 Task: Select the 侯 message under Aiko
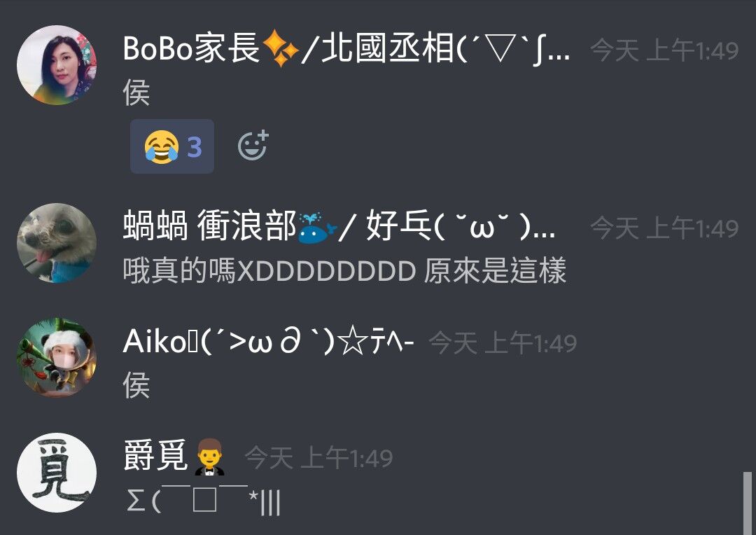[136, 385]
